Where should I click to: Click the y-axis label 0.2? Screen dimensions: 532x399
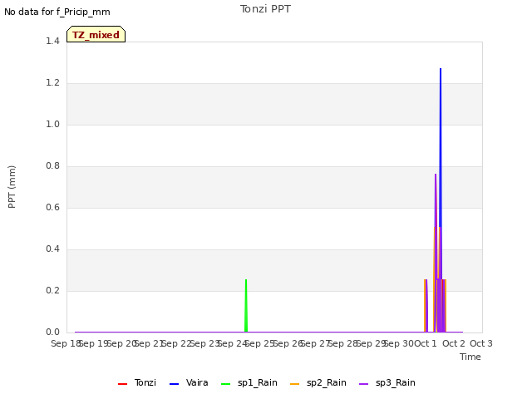click(x=52, y=290)
